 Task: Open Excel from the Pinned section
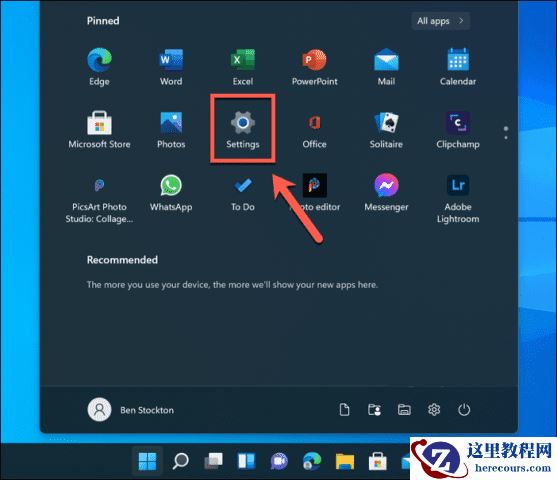click(x=243, y=67)
